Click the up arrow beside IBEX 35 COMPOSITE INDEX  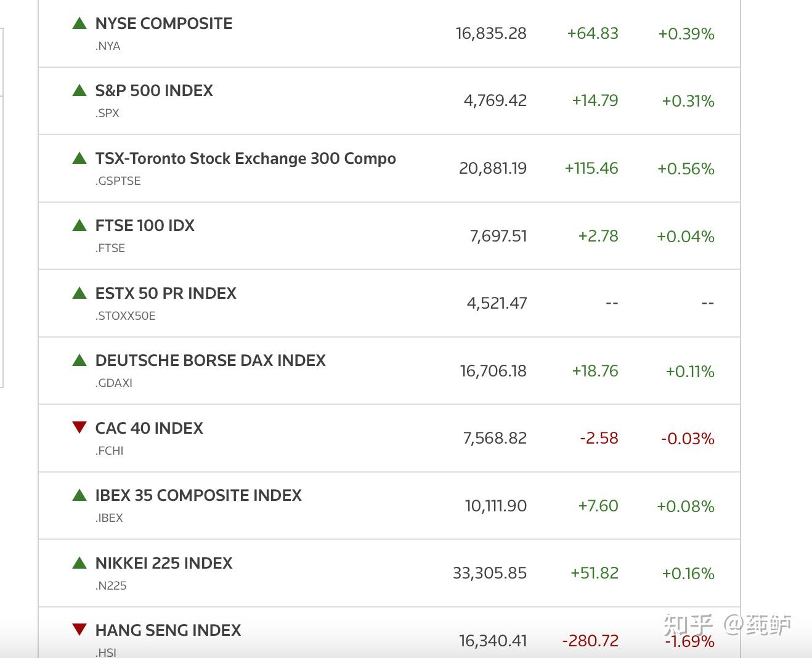79,495
